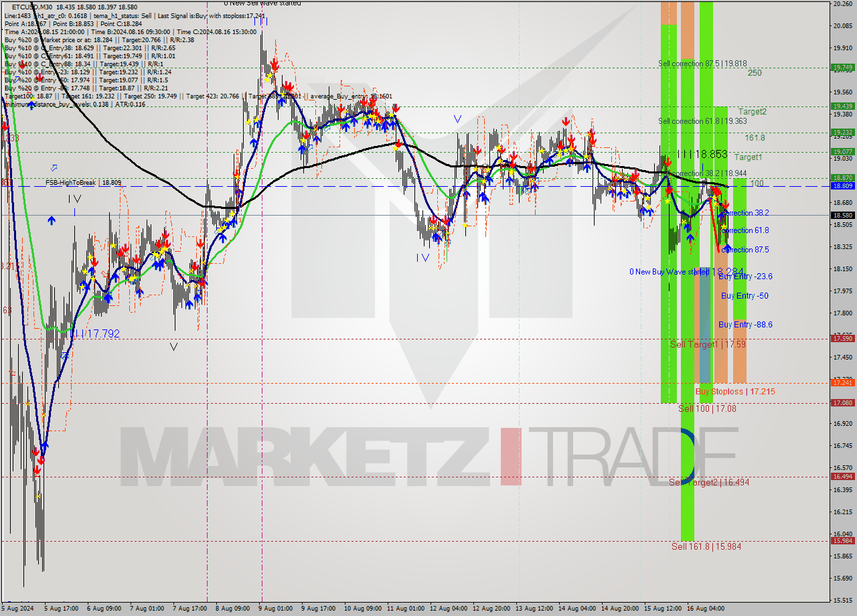Select the Entry -23: 18.129 buy line
The image size is (857, 616).
pos(88,72)
